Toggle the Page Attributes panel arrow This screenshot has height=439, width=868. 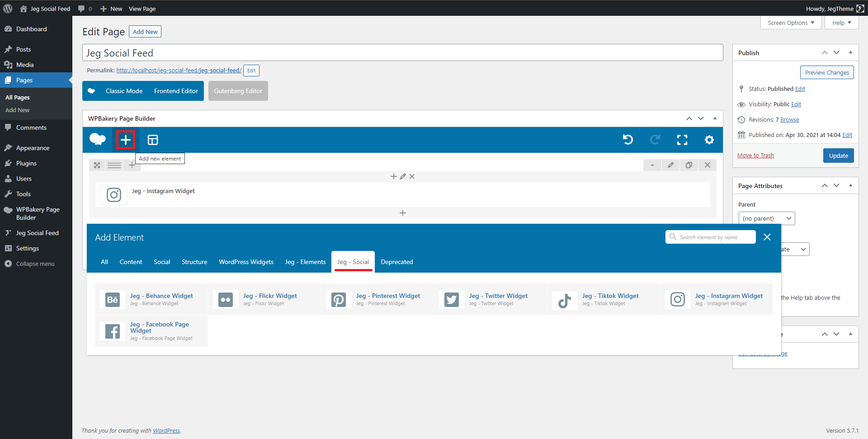850,185
